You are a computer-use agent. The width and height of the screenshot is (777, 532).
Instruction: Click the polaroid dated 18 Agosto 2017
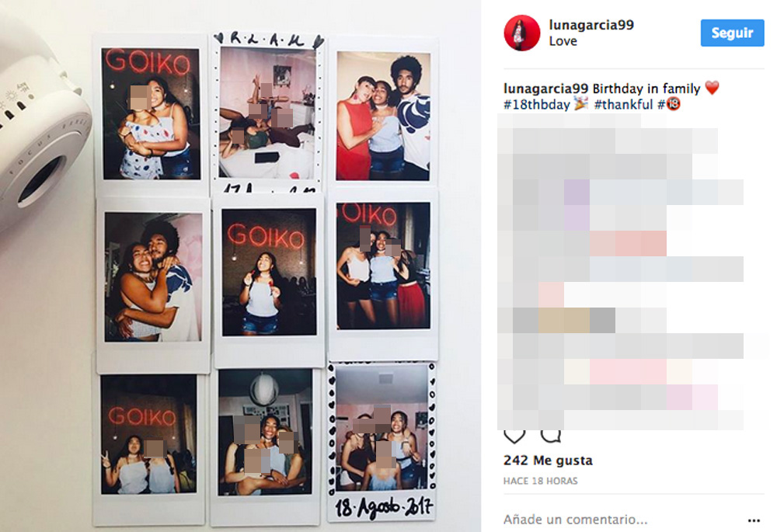click(382, 441)
